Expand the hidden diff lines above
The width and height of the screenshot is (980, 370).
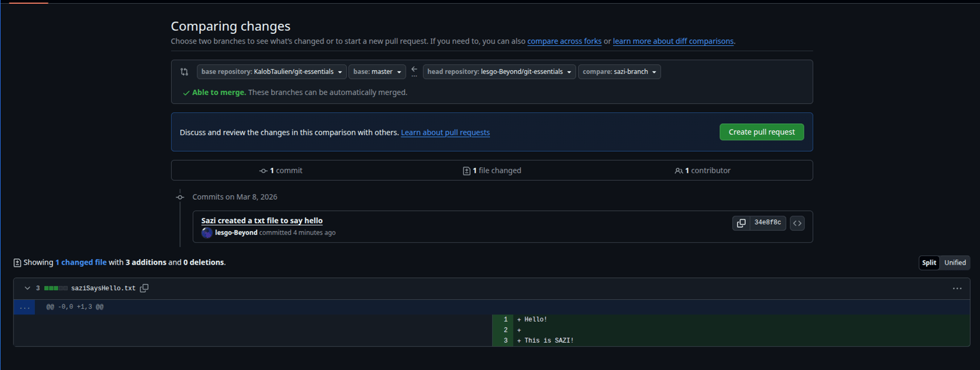[24, 307]
